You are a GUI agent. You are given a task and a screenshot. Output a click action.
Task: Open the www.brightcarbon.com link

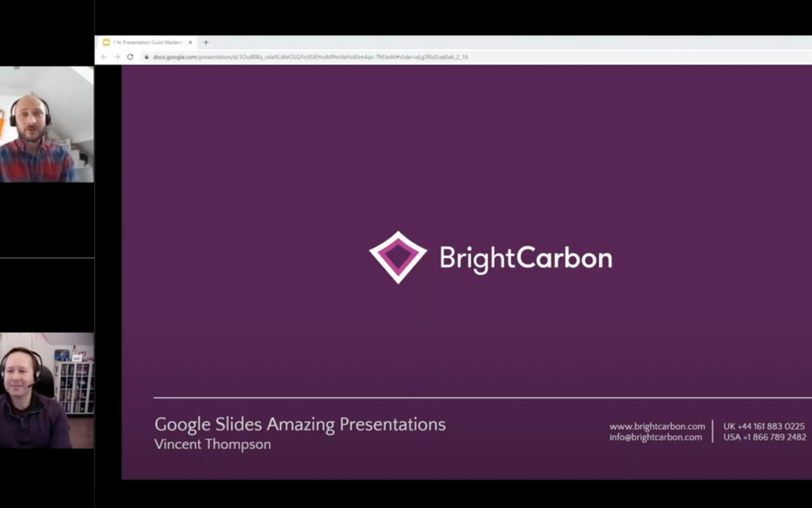657,427
